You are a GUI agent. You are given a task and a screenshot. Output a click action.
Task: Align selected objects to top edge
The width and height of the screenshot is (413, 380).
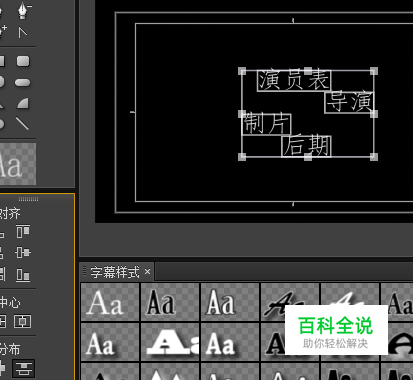pos(23,232)
